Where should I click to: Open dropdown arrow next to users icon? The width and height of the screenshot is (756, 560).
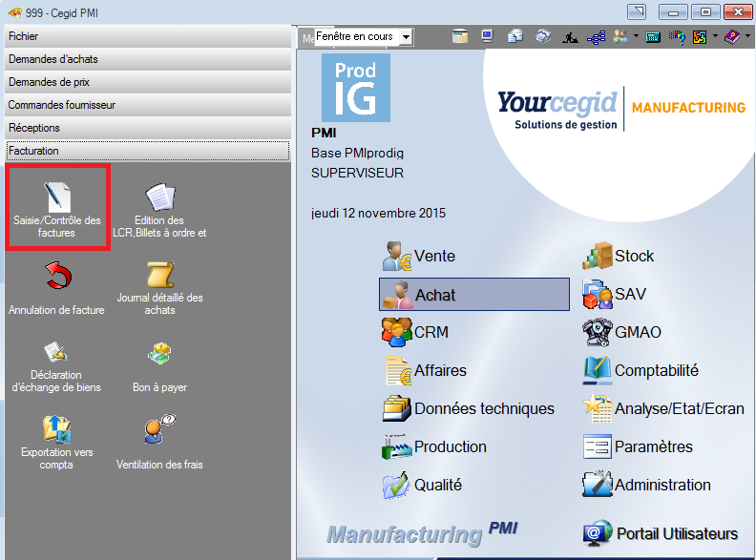pyautogui.click(x=636, y=36)
